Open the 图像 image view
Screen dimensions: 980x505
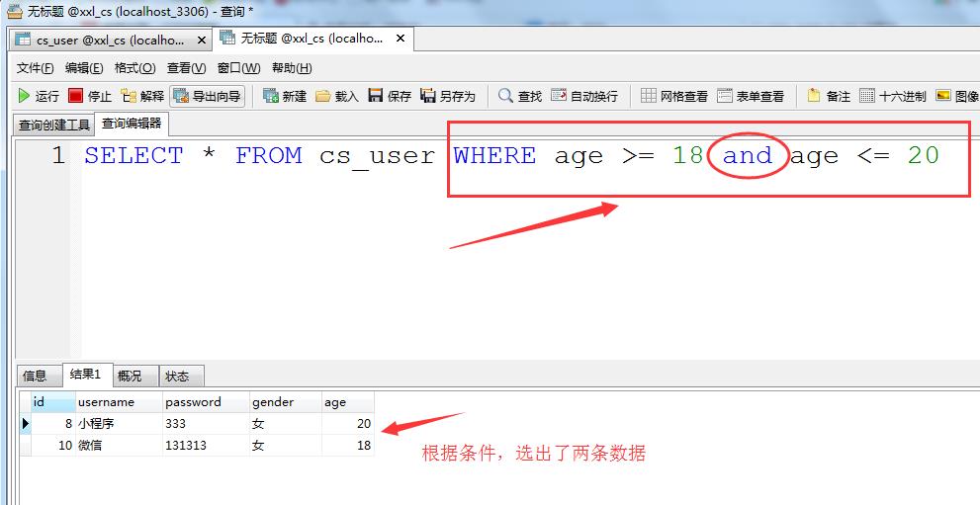[x=957, y=96]
